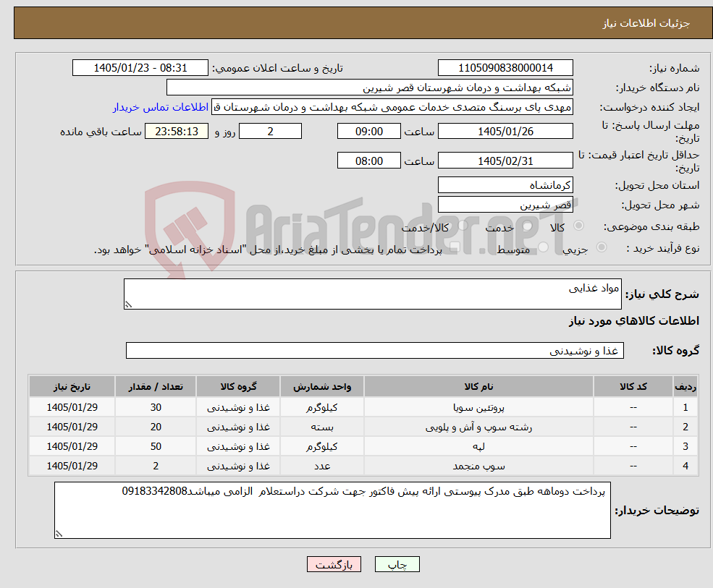Click the quantity 50 cell
The width and height of the screenshot is (713, 588).
(x=156, y=447)
